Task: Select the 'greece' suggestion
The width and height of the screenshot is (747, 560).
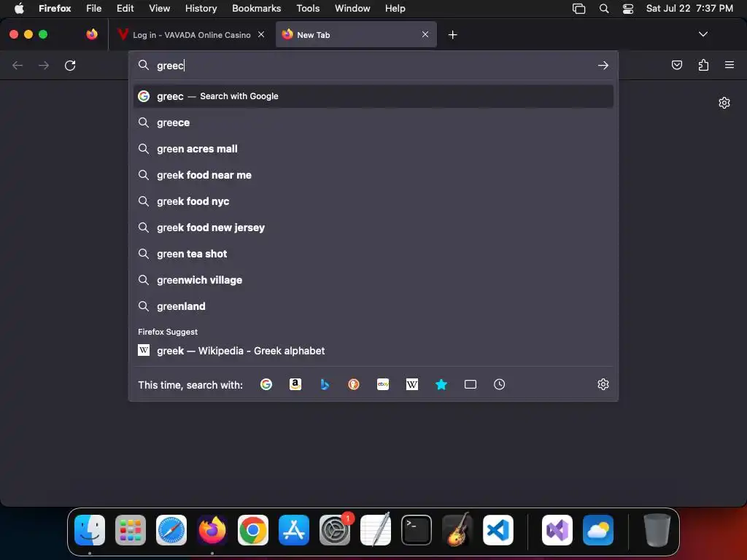Action: click(373, 122)
